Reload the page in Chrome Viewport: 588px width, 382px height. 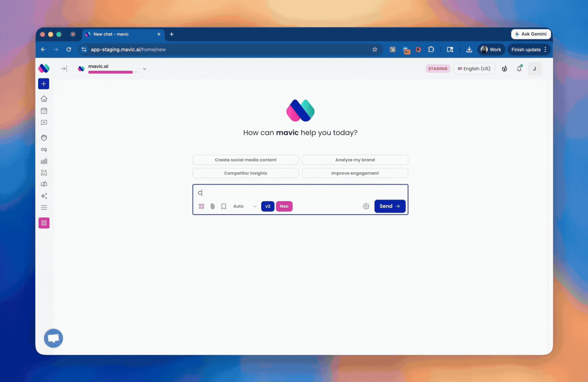[x=69, y=50]
